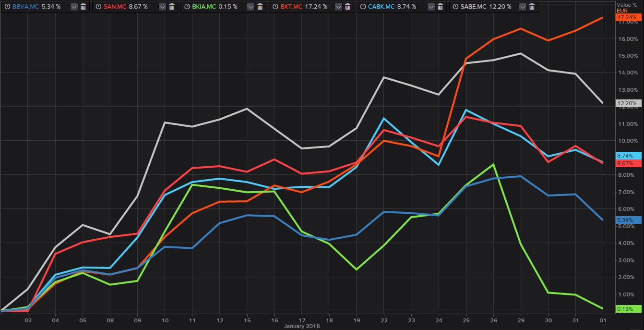Remove SAN.MC using its trash icon

[x=172, y=7]
